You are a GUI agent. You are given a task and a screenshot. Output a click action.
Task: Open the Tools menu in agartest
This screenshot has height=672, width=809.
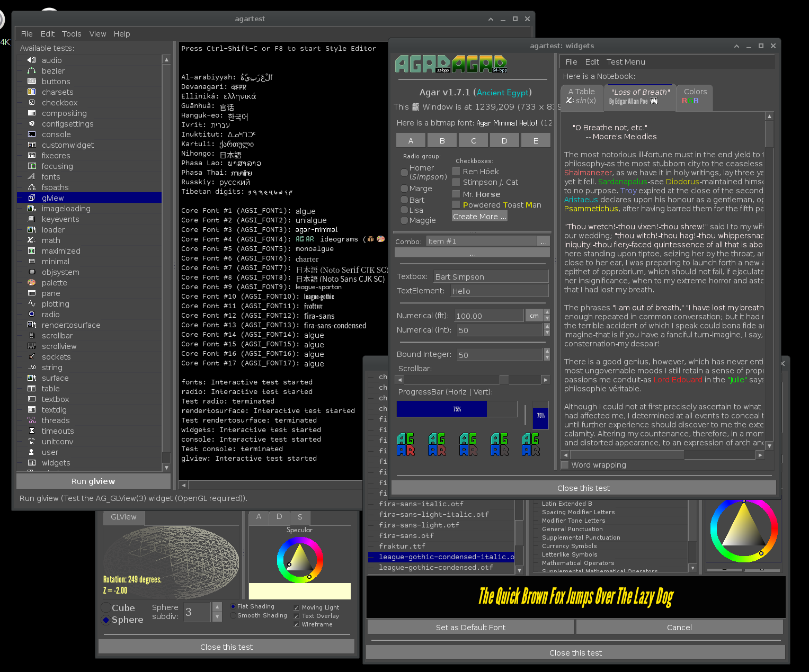(x=72, y=34)
